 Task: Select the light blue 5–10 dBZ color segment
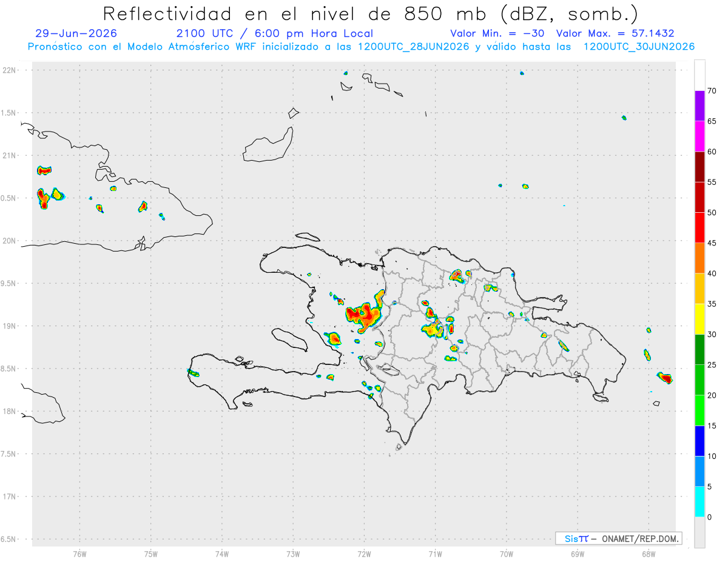(x=699, y=472)
